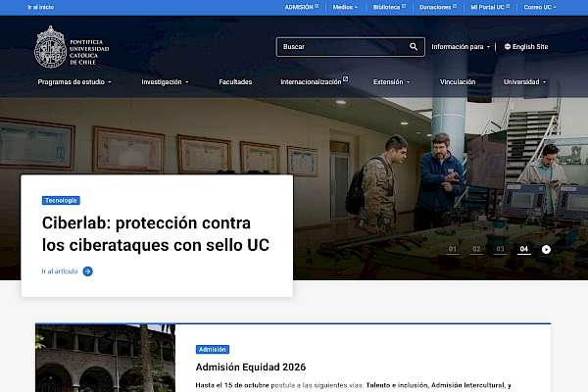Image resolution: width=588 pixels, height=392 pixels.
Task: Expand the Investigación menu
Action: coord(165,81)
